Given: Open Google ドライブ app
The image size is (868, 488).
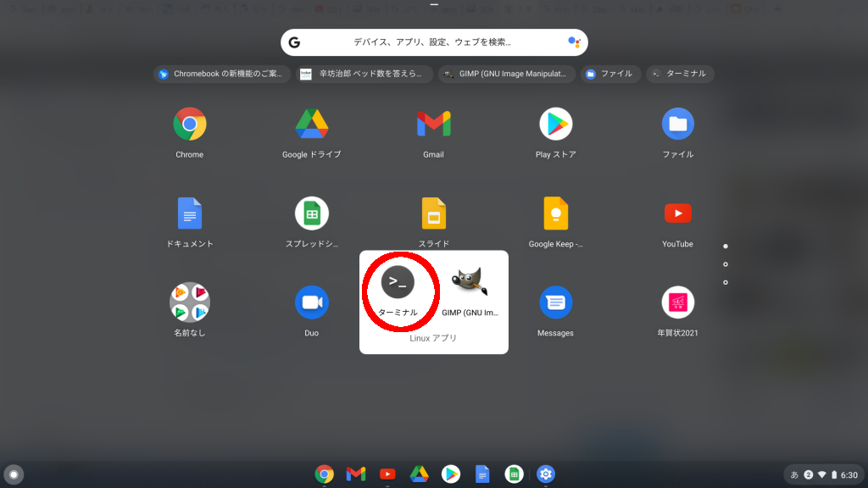Looking at the screenshot, I should (x=312, y=124).
